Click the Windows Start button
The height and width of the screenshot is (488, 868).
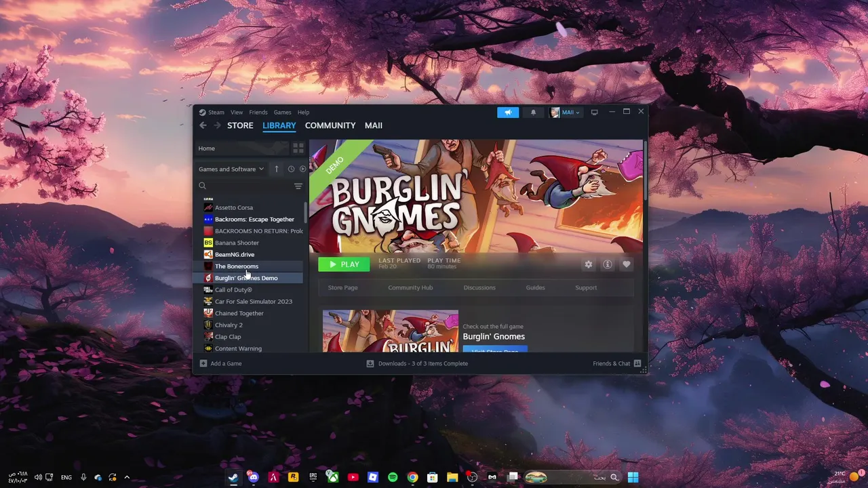[x=633, y=477]
